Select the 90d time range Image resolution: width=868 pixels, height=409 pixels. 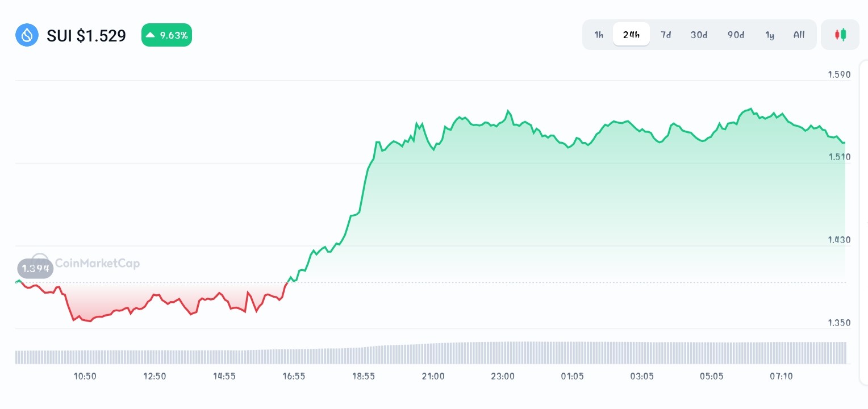point(736,35)
